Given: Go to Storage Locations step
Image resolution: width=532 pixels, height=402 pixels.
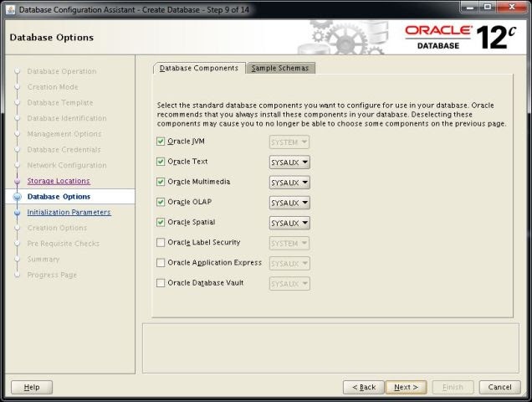Looking at the screenshot, I should [x=59, y=181].
